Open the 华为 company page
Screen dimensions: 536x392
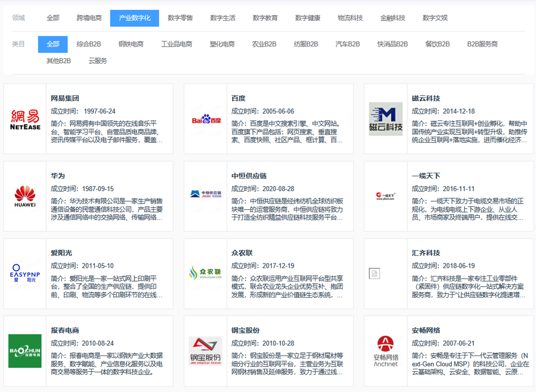pos(59,175)
